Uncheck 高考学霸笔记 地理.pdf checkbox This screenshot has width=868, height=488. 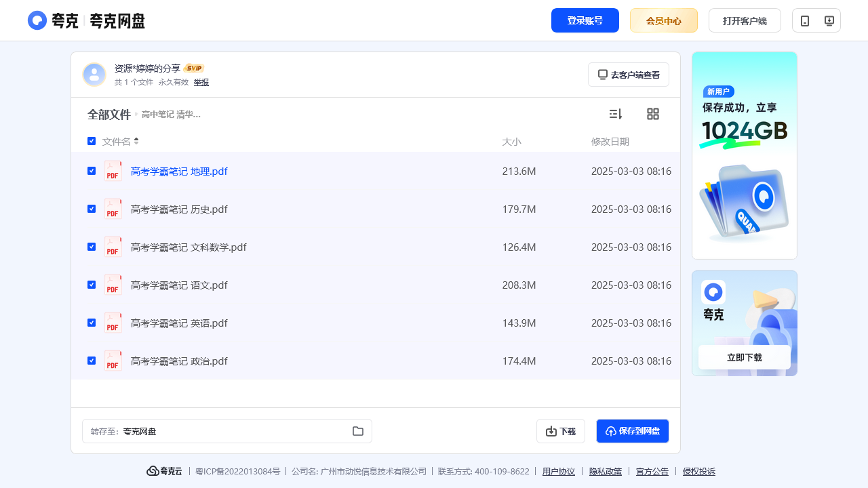coord(92,171)
